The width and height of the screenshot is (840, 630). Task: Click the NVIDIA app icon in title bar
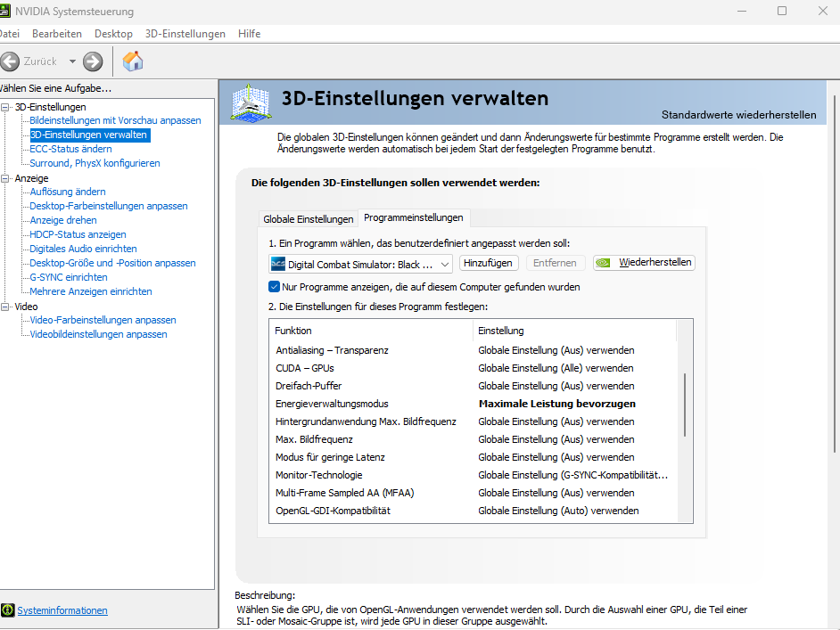coord(6,12)
